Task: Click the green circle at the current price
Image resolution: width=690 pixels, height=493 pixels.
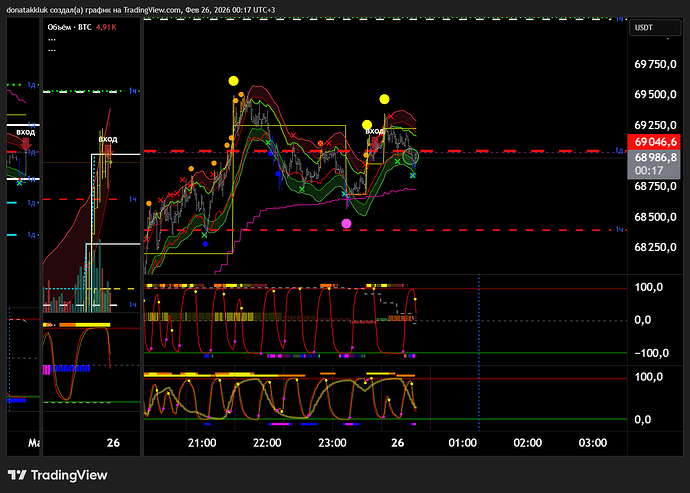Action: pyautogui.click(x=410, y=155)
